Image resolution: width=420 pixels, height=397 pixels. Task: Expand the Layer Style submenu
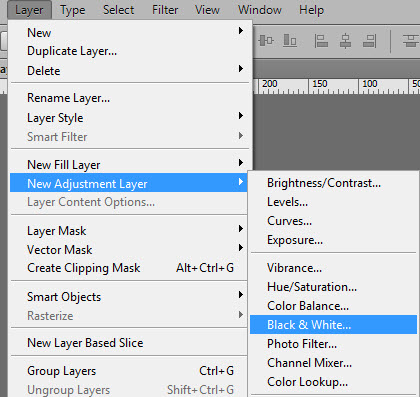(129, 118)
